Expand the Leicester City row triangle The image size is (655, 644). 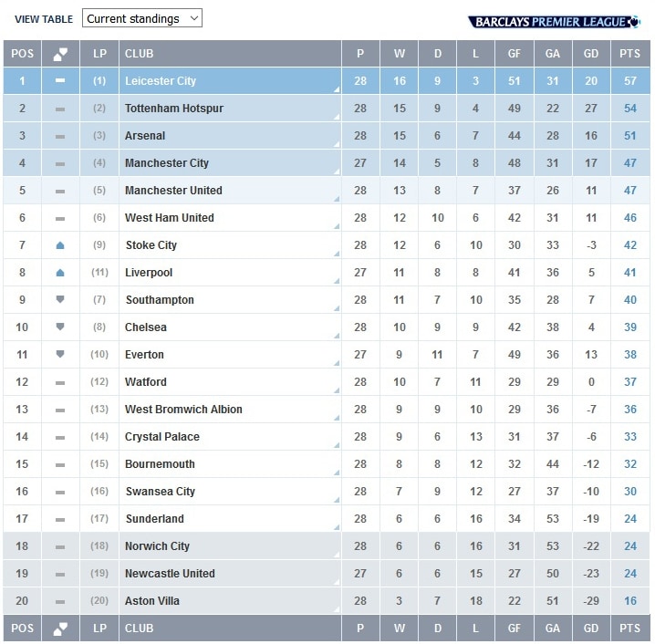tap(338, 89)
